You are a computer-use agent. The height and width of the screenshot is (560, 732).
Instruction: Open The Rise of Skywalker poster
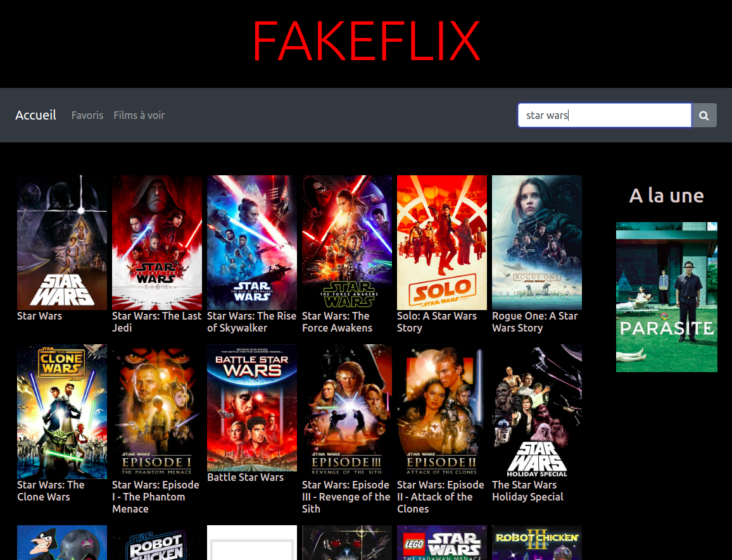tap(252, 242)
